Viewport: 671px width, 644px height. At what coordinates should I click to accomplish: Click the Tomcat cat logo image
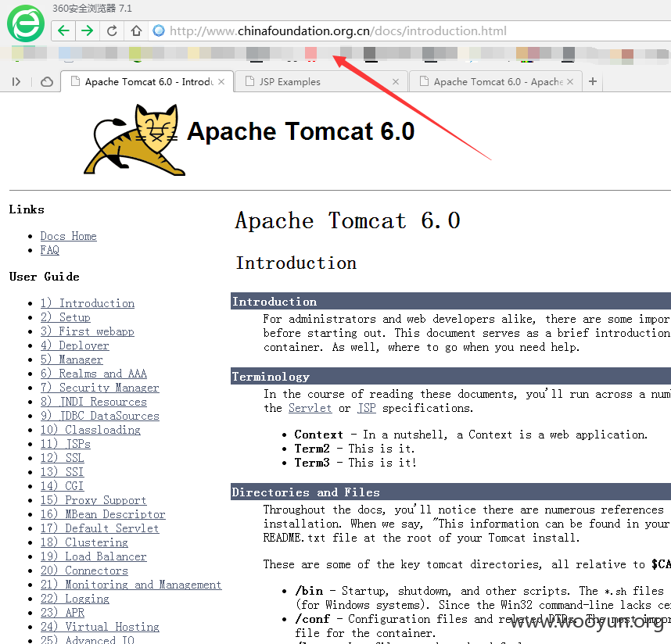tap(134, 140)
